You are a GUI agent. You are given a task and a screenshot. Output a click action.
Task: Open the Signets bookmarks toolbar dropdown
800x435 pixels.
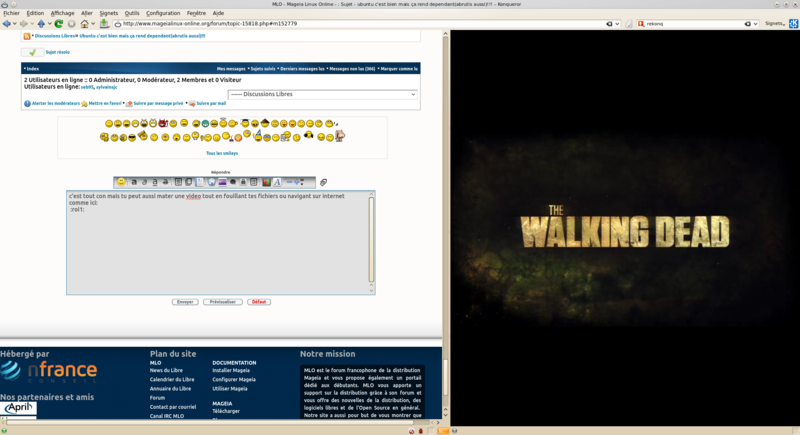click(x=775, y=23)
